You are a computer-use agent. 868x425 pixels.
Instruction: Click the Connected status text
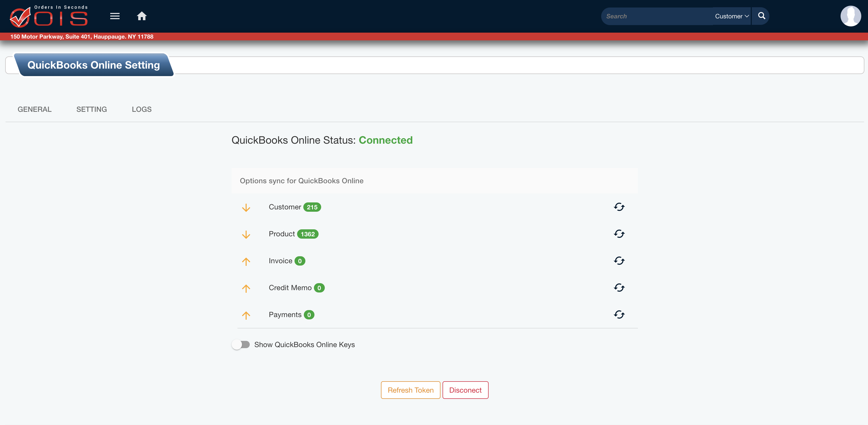386,140
